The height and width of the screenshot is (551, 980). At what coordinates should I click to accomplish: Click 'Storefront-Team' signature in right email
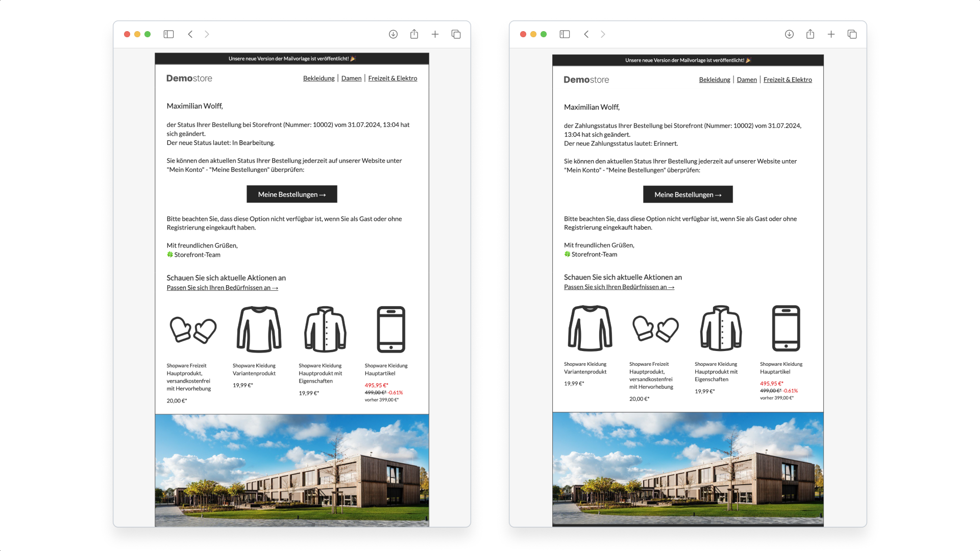[594, 254]
